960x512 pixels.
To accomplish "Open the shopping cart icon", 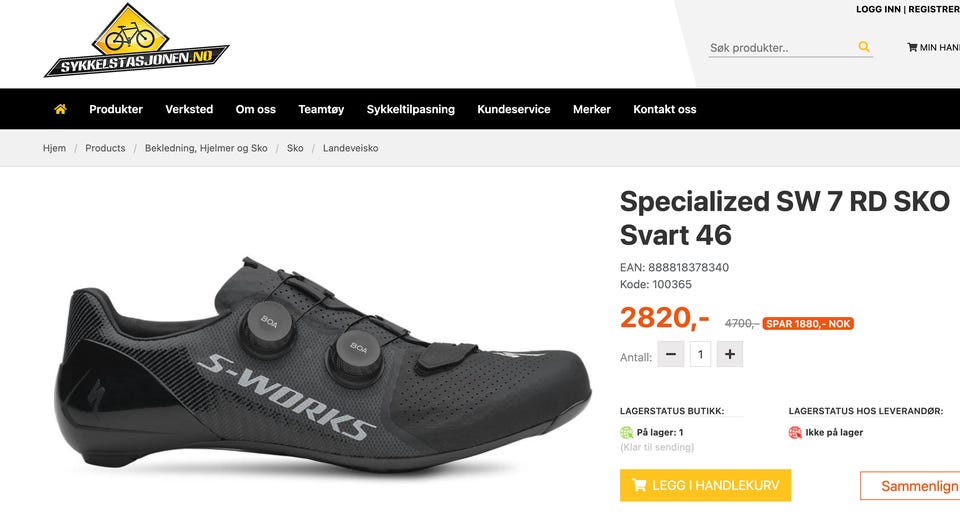I will tap(912, 47).
